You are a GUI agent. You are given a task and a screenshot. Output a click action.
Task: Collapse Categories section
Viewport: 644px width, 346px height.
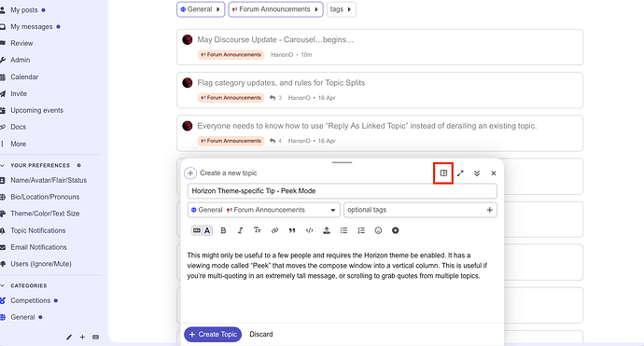pos(28,285)
